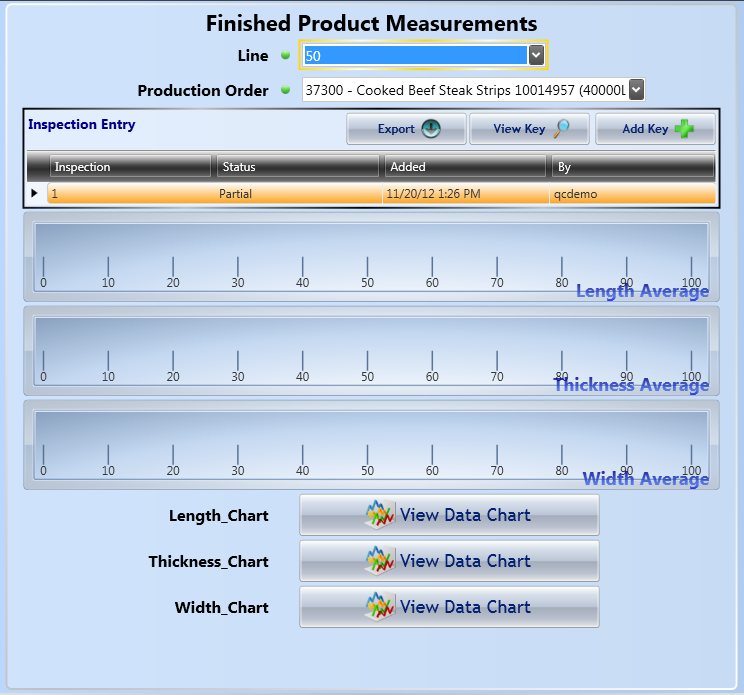Screen dimensions: 744x695
Task: Click the Length_Chart chart icon
Action: (381, 515)
